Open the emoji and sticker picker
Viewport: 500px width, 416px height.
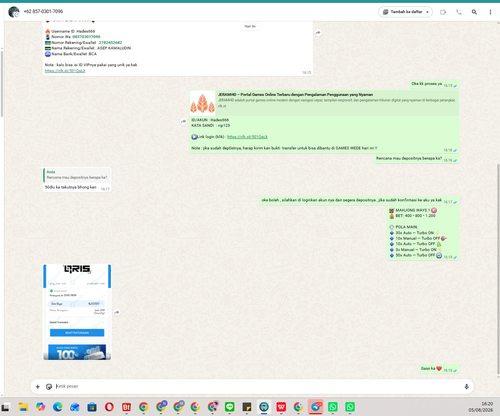(x=49, y=387)
